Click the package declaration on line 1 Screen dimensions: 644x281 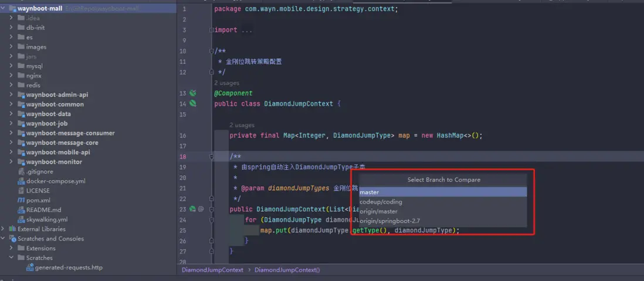[x=306, y=9]
